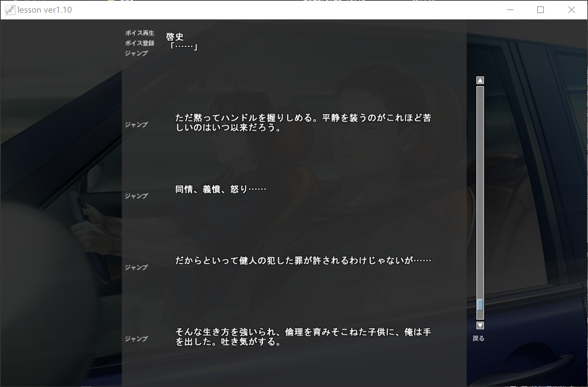Jump to the 'ただ黙ってハンドルを' line
This screenshot has height=387, width=588.
[136, 125]
